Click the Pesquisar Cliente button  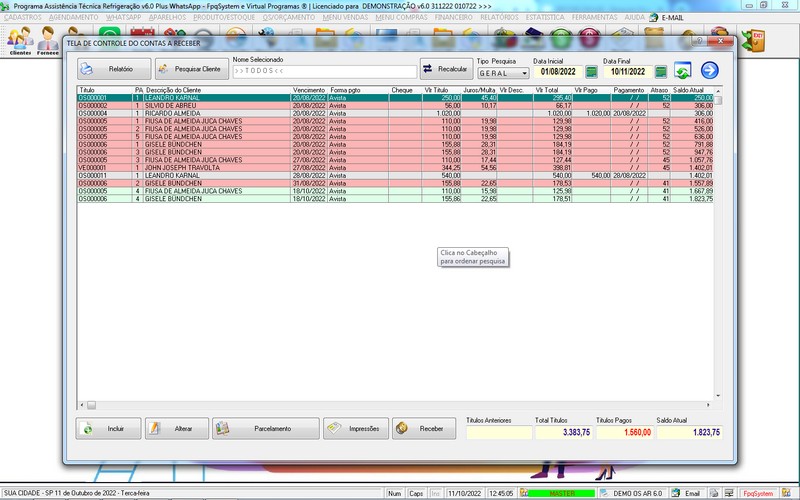(x=191, y=69)
